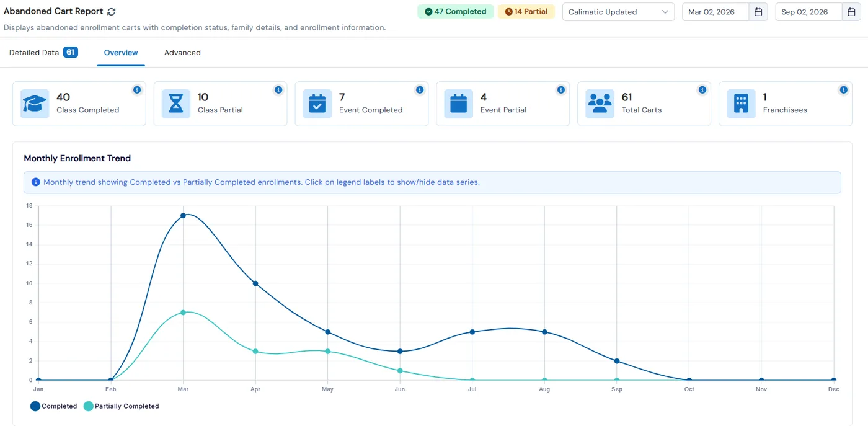Image resolution: width=868 pixels, height=426 pixels.
Task: Click the info icon on Total Carts card
Action: 702,90
